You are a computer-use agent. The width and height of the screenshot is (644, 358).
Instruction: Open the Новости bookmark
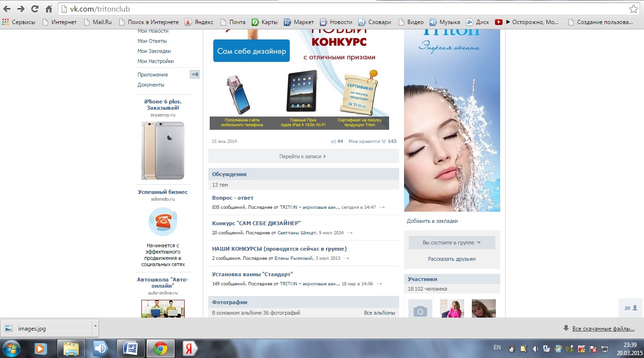[x=336, y=22]
